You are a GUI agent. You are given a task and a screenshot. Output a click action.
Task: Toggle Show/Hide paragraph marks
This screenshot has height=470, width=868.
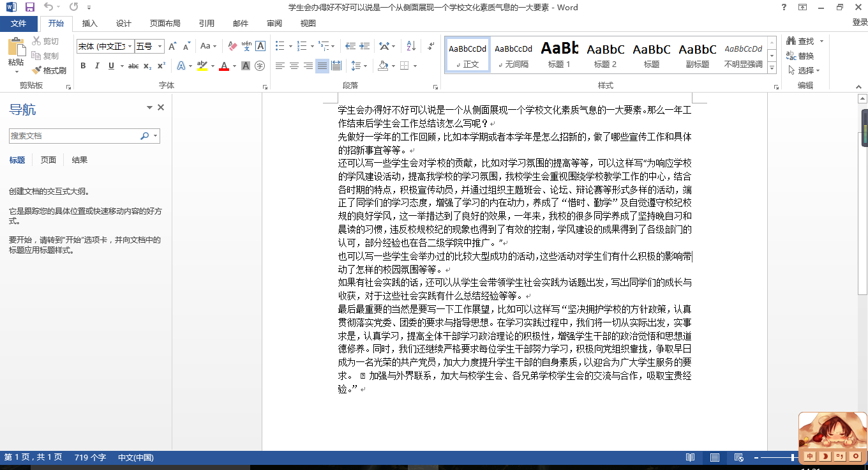coord(430,46)
